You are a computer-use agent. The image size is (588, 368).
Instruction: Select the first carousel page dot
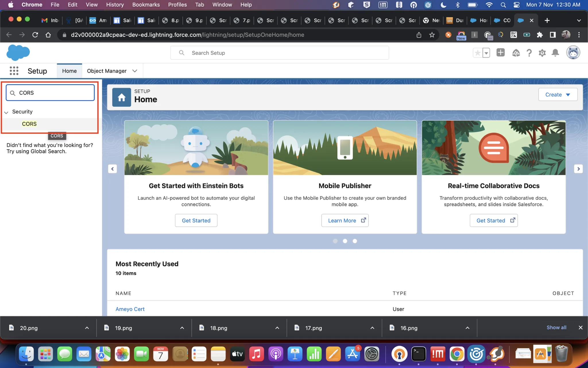(x=335, y=241)
